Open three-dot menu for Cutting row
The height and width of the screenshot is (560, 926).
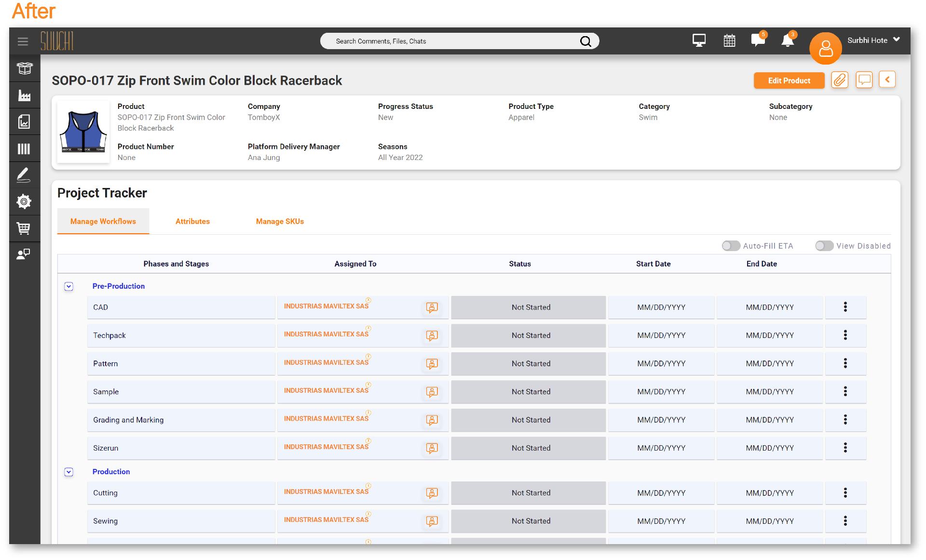tap(845, 493)
